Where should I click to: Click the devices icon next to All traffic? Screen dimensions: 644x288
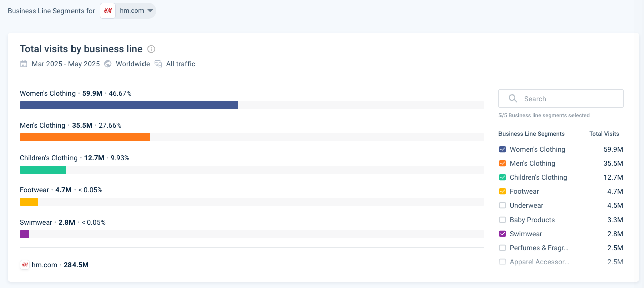click(158, 64)
